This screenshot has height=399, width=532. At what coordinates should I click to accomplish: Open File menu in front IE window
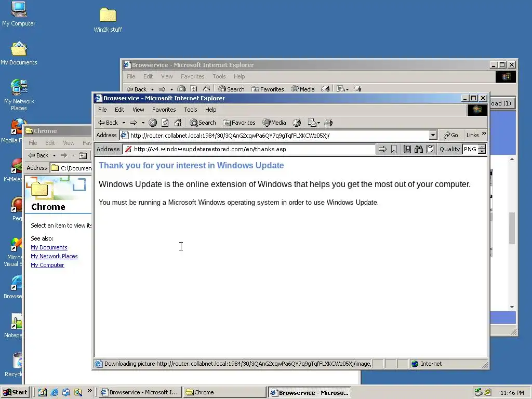click(102, 110)
